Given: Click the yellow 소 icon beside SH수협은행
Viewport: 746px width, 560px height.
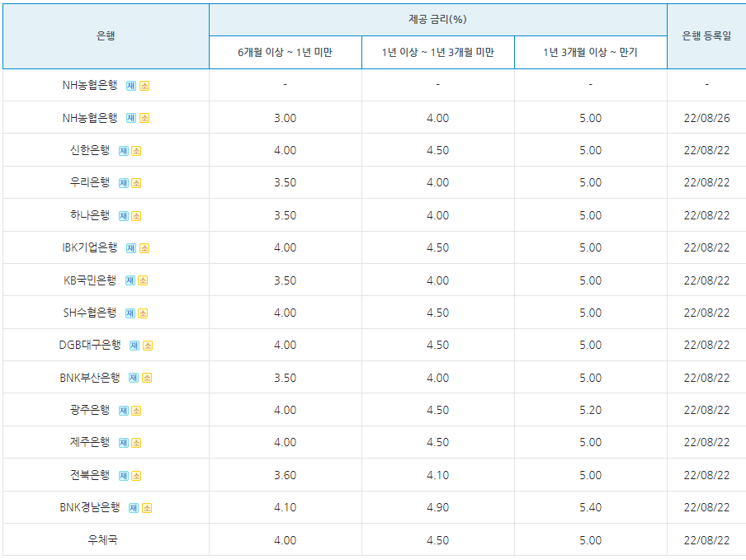Looking at the screenshot, I should [x=143, y=313].
